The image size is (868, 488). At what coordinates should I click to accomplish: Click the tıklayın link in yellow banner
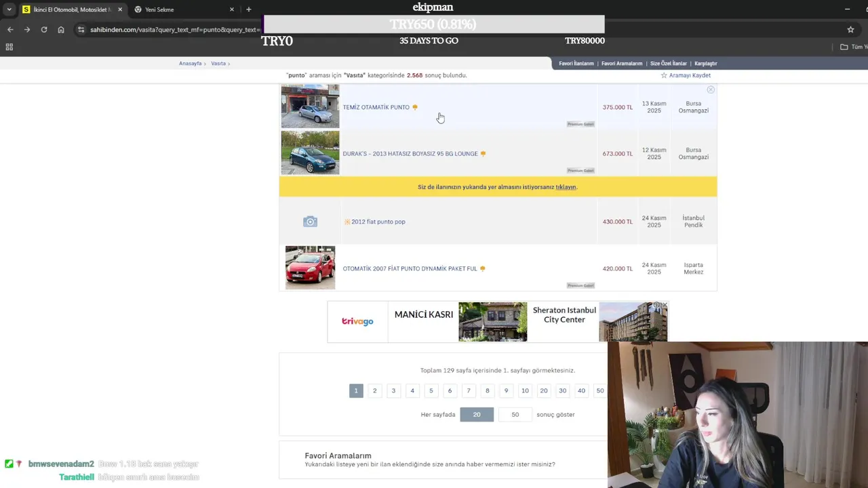pos(566,187)
